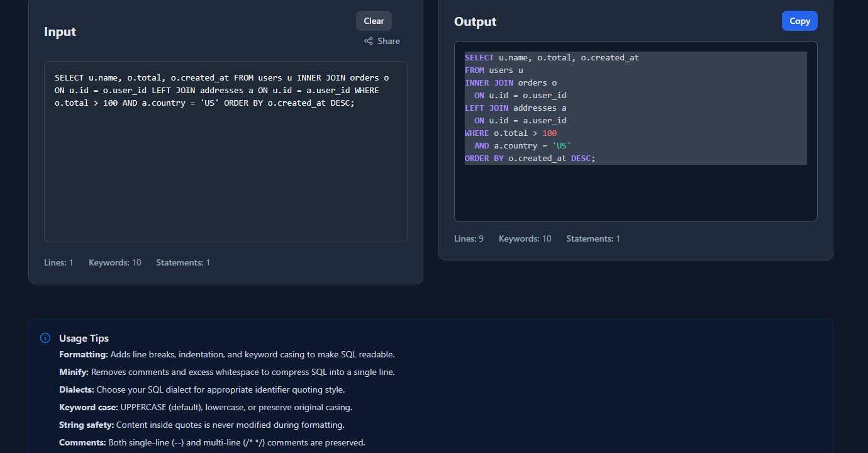Click the output line 'ON u.id = o.user_id'
The height and width of the screenshot is (453, 868).
pyautogui.click(x=520, y=96)
